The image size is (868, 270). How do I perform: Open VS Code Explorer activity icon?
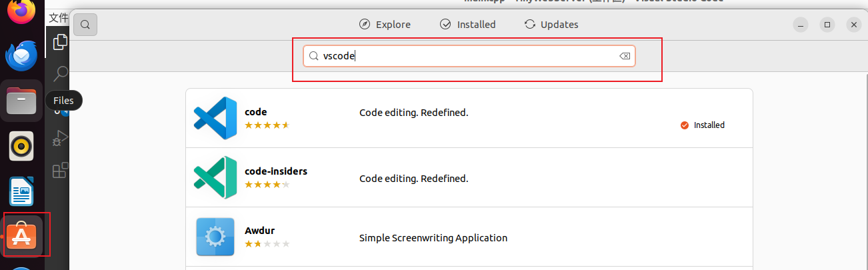(x=61, y=42)
